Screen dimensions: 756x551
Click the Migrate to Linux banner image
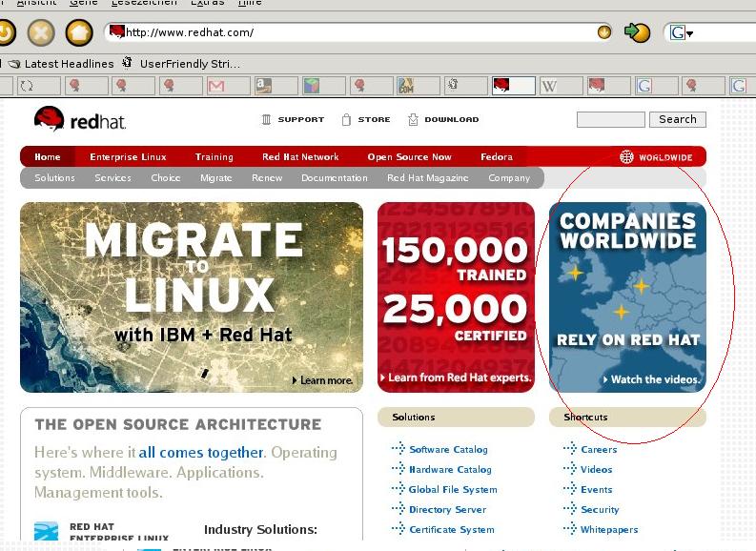pos(192,297)
